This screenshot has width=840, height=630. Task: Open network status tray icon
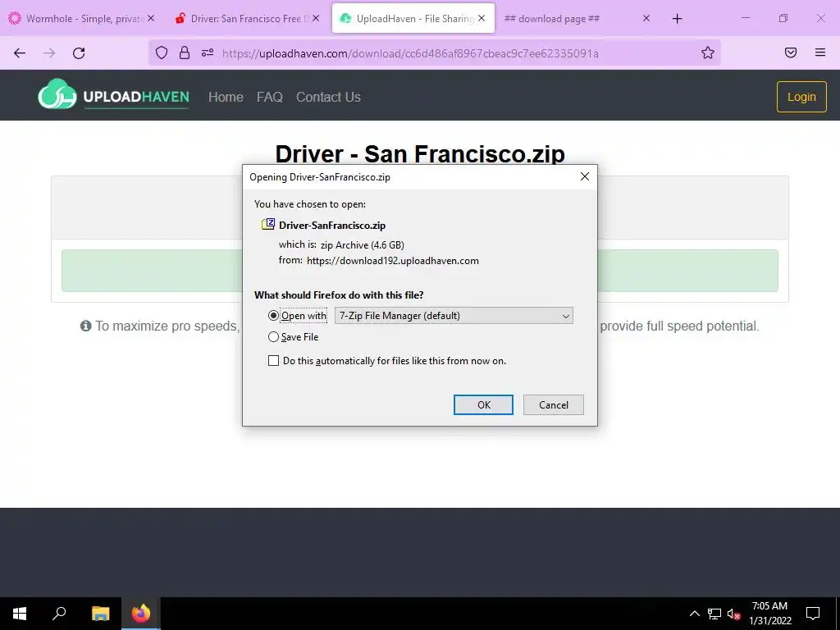pos(714,614)
